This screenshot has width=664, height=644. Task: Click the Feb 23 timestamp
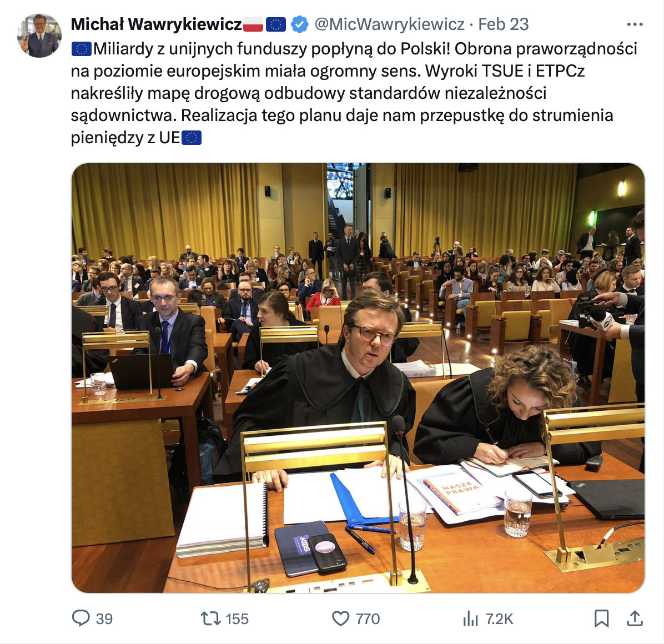coord(503,24)
